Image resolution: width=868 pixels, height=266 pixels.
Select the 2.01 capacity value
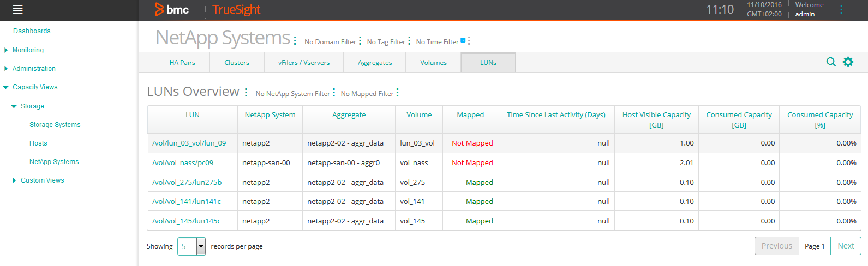tap(686, 163)
